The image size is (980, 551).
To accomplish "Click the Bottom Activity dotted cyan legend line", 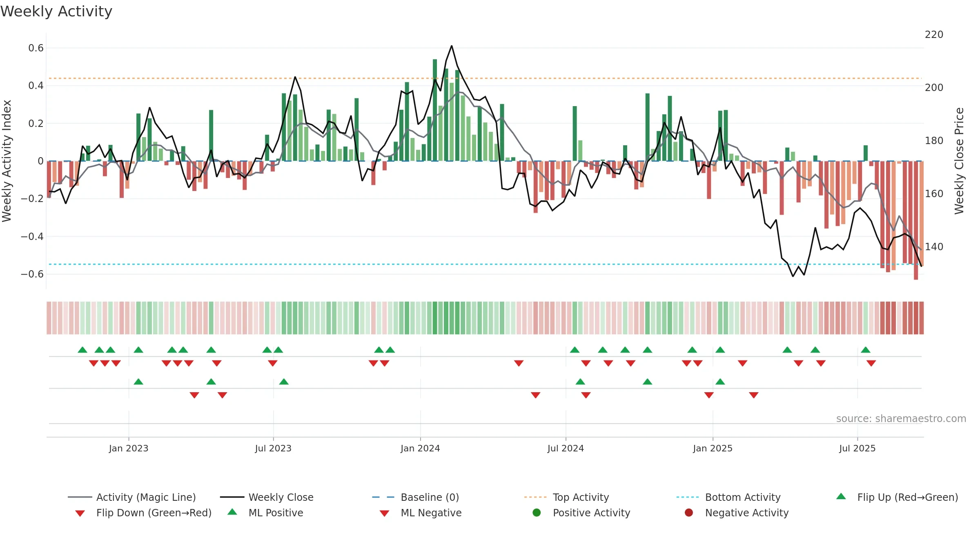I will pyautogui.click(x=688, y=497).
